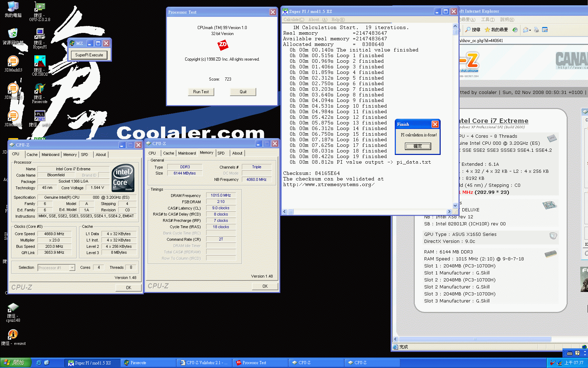Select SPD tab in left CPU-Z window

(x=85, y=155)
